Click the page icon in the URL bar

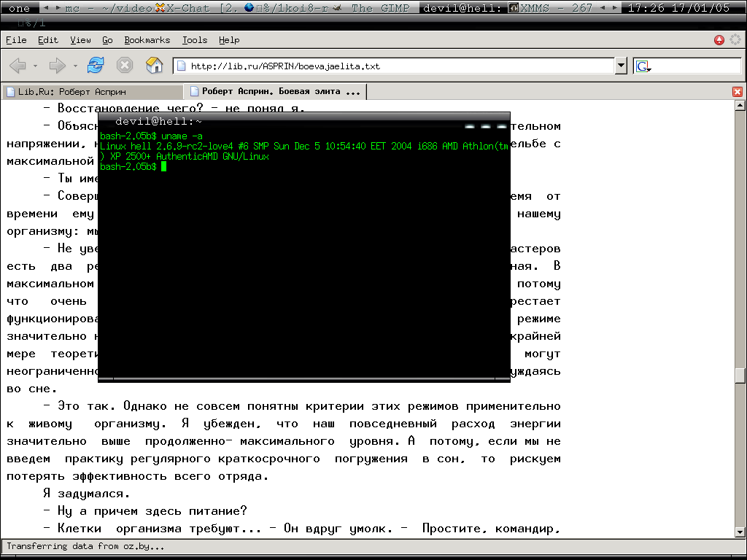(x=181, y=66)
